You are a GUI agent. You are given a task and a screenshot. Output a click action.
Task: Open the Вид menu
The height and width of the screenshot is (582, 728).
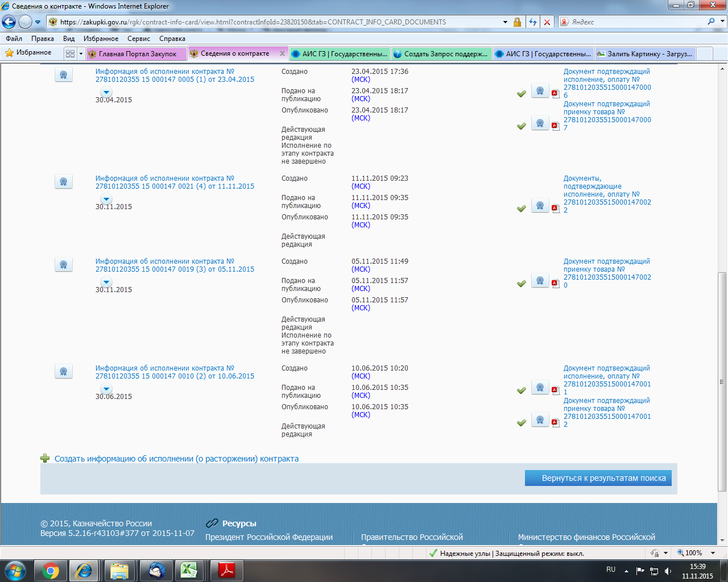[69, 39]
